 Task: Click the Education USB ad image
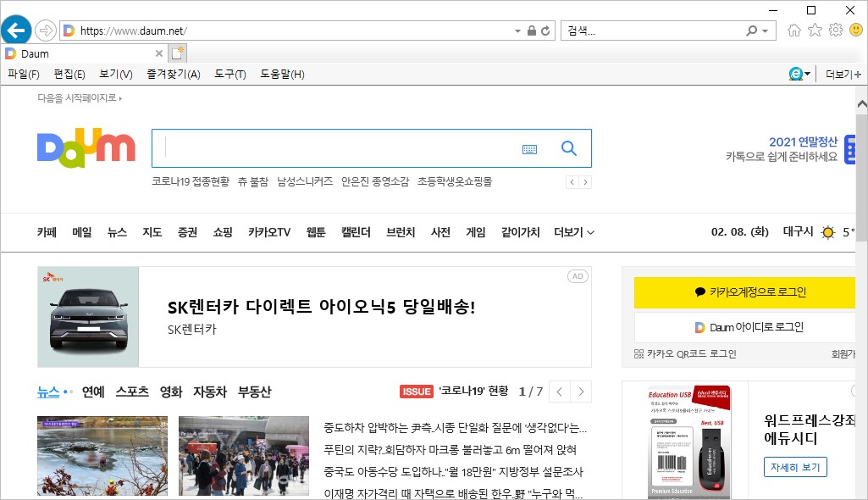point(689,442)
